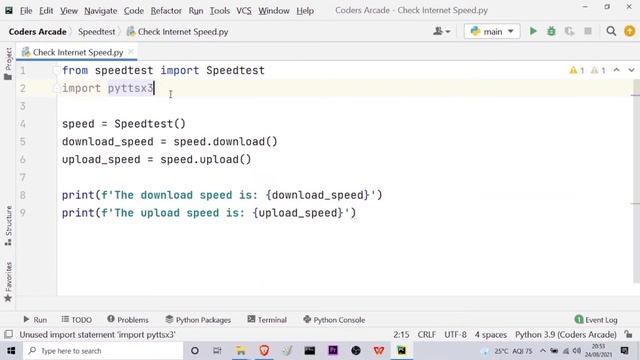Change UTF-8 file encoding
640x360 pixels.
tap(455, 334)
